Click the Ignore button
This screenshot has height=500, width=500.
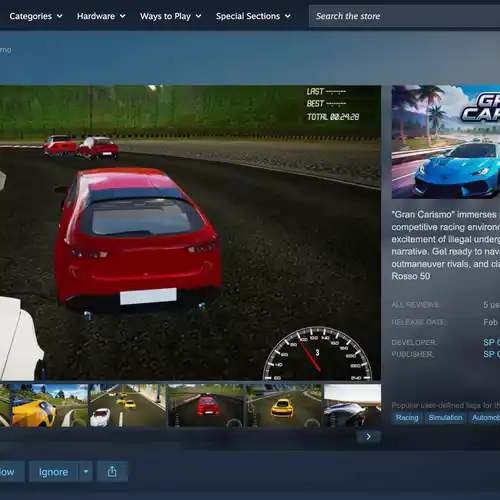point(53,471)
